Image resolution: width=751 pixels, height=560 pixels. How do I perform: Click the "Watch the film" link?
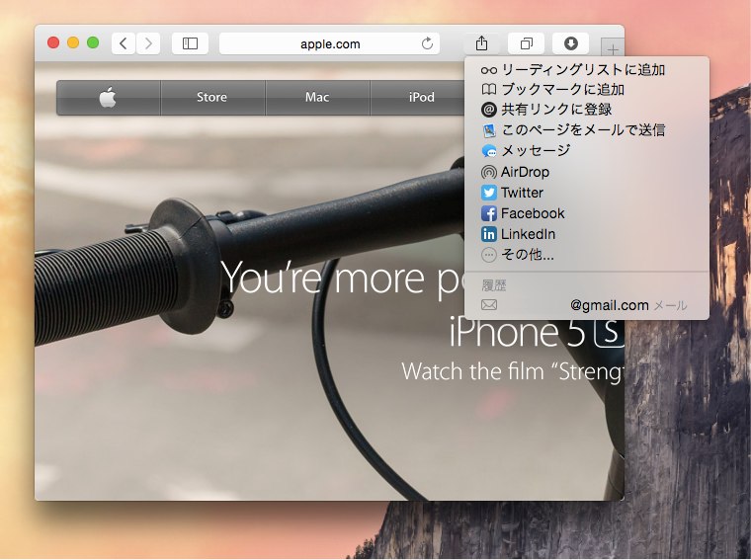(x=513, y=371)
